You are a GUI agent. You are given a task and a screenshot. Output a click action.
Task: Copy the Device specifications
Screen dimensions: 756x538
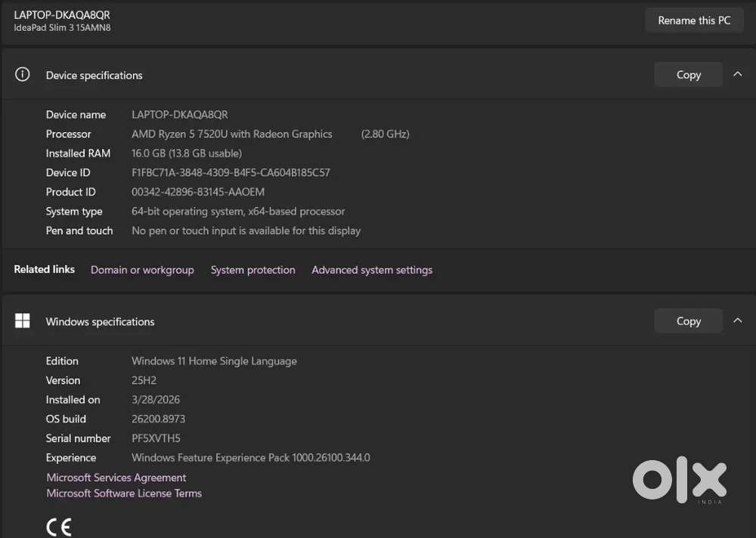coord(688,75)
